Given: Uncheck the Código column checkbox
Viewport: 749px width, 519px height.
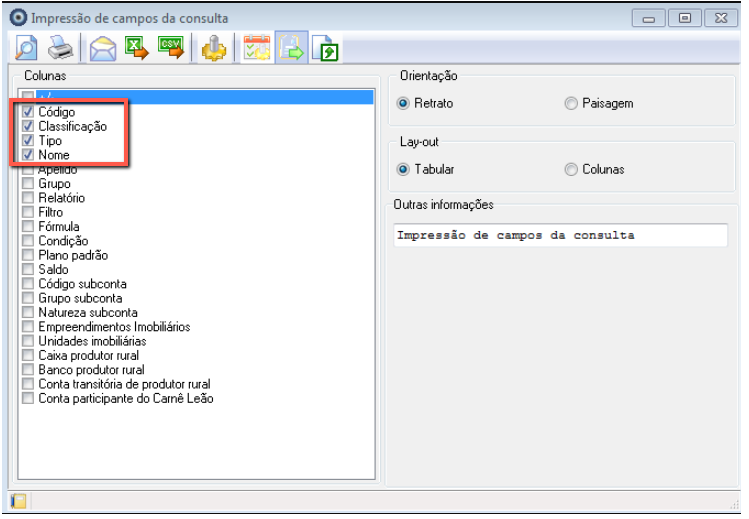Looking at the screenshot, I should point(27,113).
